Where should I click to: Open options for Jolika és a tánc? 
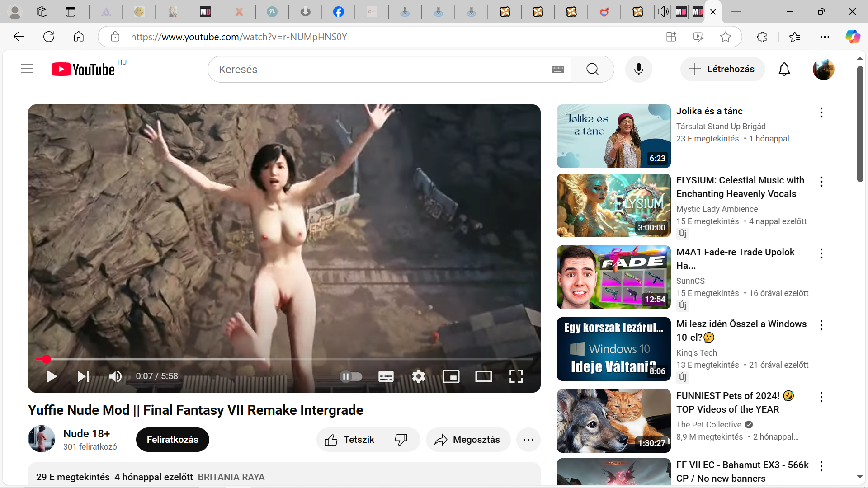coord(821,113)
